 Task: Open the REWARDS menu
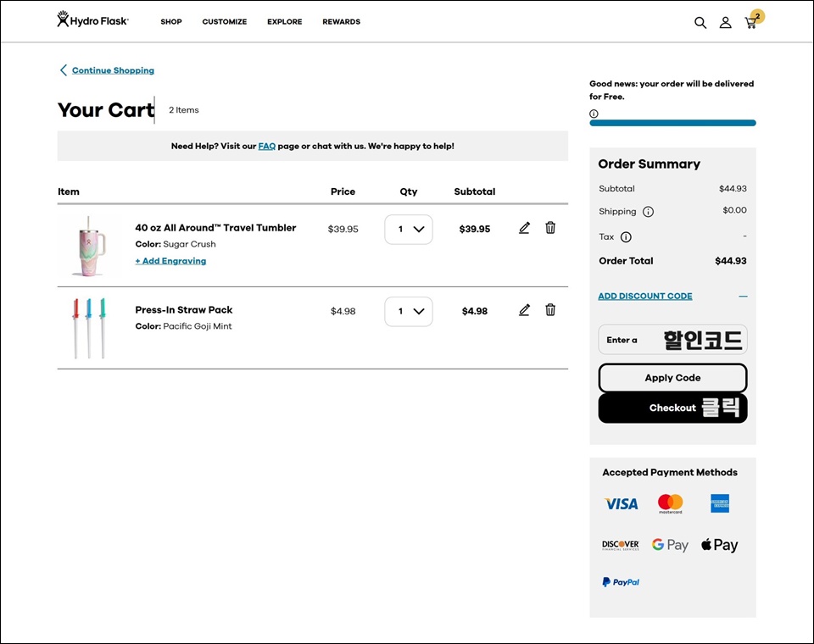(x=341, y=22)
